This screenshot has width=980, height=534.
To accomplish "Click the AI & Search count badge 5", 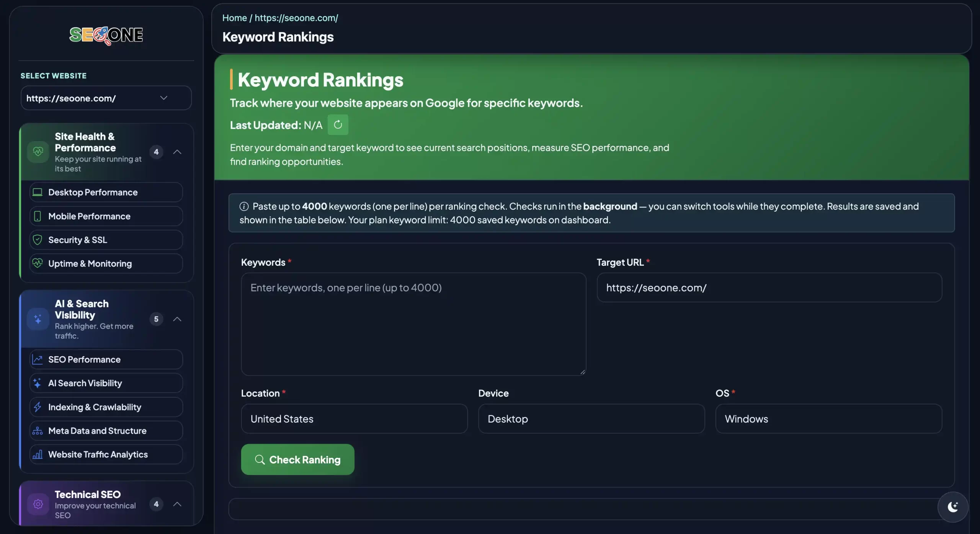I will click(x=156, y=319).
